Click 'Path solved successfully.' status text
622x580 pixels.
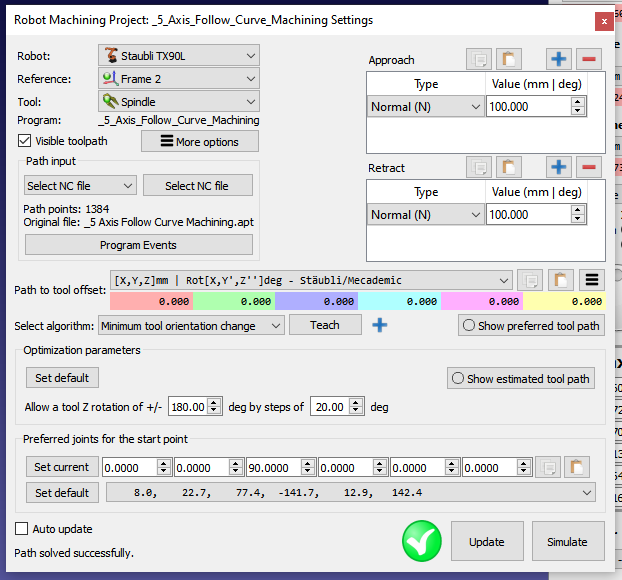[74, 553]
